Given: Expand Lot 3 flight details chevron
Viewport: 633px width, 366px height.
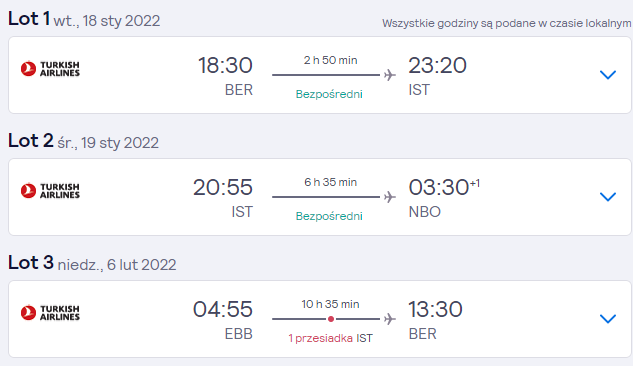Looking at the screenshot, I should [x=608, y=319].
